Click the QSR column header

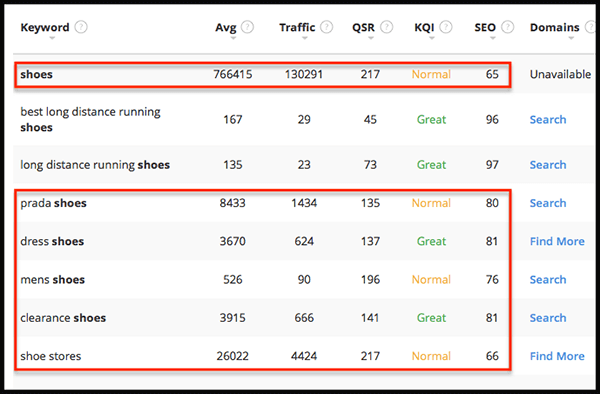pyautogui.click(x=363, y=28)
